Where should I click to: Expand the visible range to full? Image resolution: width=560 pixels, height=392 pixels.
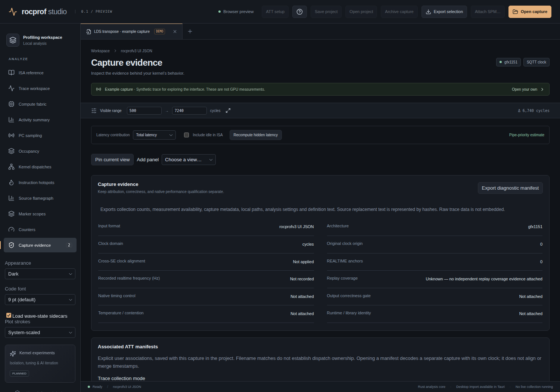click(x=228, y=111)
